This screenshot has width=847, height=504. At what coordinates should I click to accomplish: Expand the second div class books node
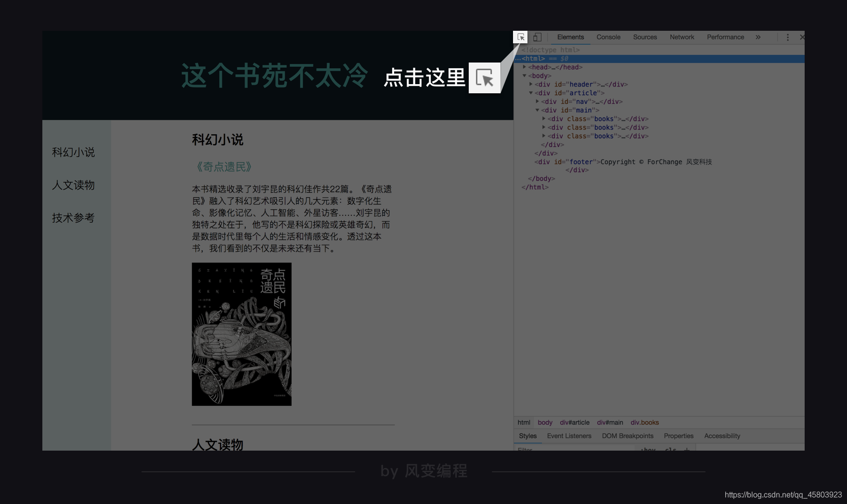click(x=544, y=127)
